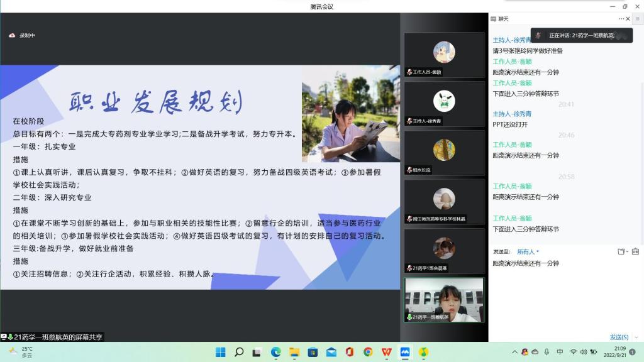Select the 21药学一班蔡航英 speaker video tile

pyautogui.click(x=444, y=300)
